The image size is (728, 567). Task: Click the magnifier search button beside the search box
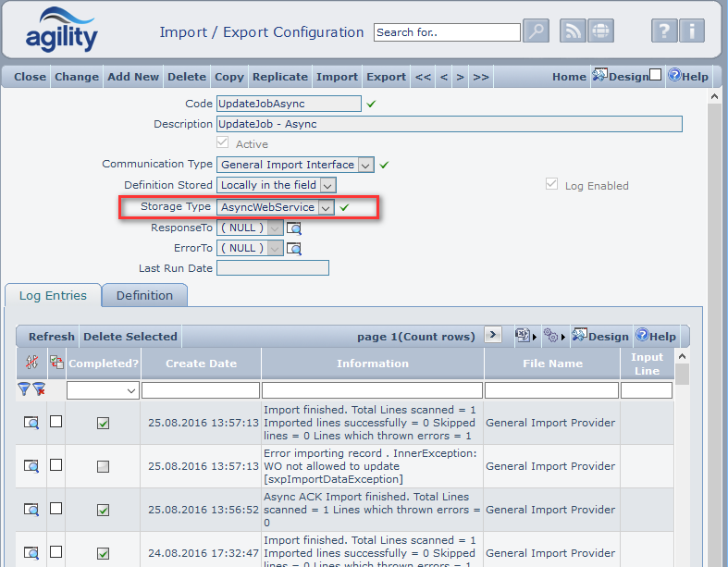[537, 31]
